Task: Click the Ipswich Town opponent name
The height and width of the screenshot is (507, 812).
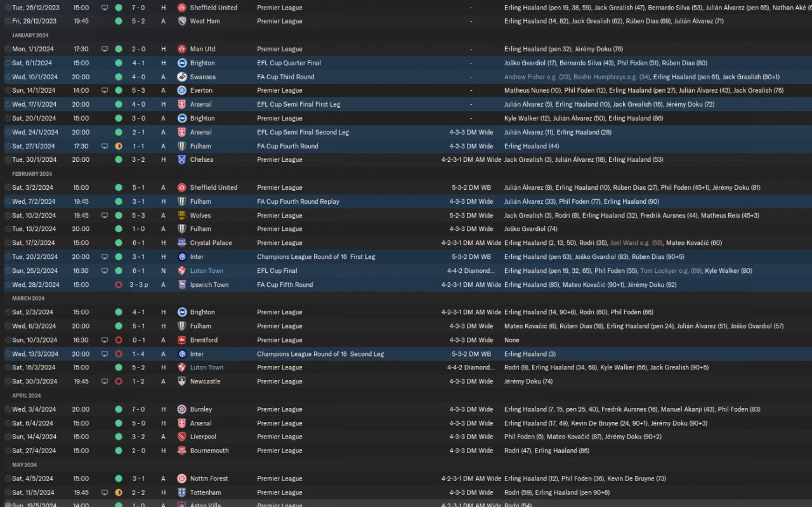Action: pos(209,284)
